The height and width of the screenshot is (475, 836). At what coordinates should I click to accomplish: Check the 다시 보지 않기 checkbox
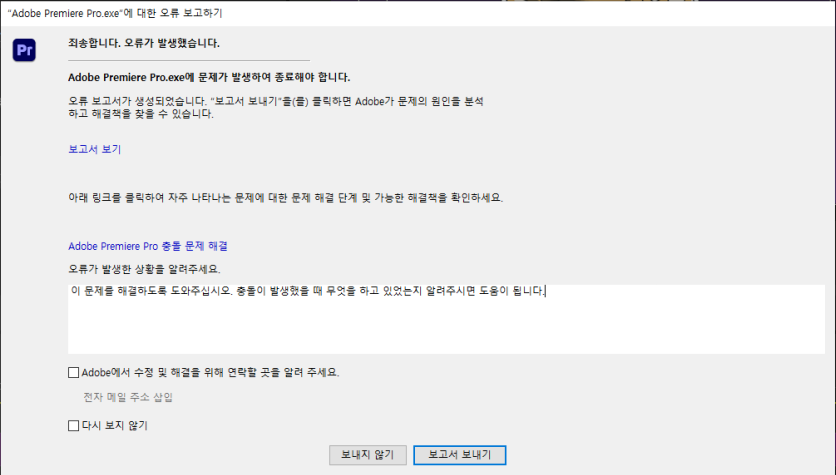[74, 425]
